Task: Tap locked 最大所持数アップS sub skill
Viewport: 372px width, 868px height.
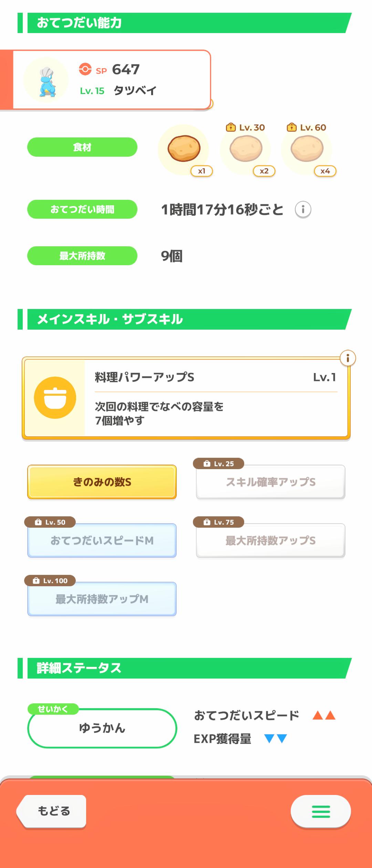Action: tap(270, 540)
